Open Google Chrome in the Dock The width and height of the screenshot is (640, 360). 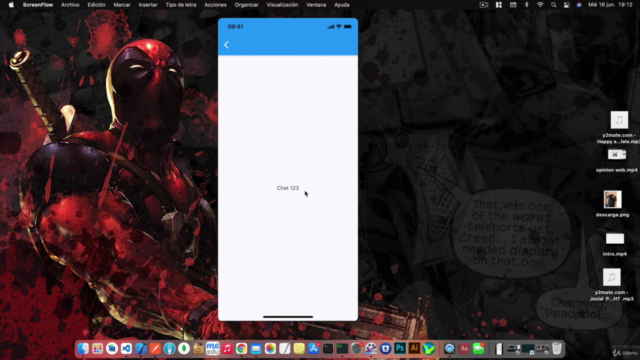pos(242,348)
